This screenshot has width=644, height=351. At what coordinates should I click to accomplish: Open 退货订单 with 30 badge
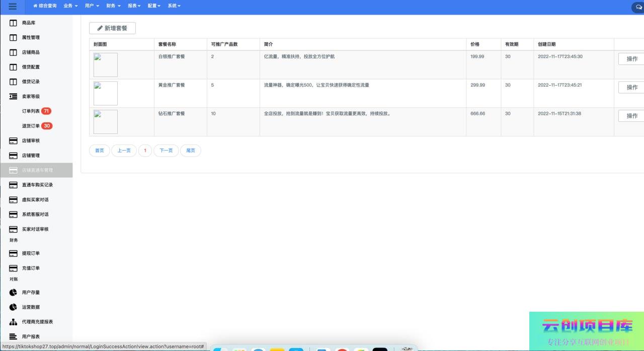point(31,126)
